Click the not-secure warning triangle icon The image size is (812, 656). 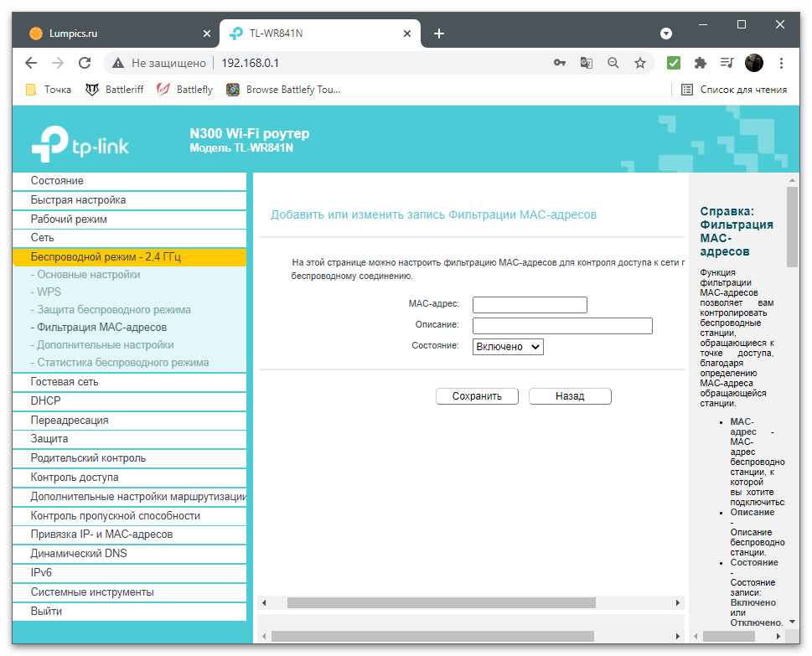pyautogui.click(x=118, y=63)
